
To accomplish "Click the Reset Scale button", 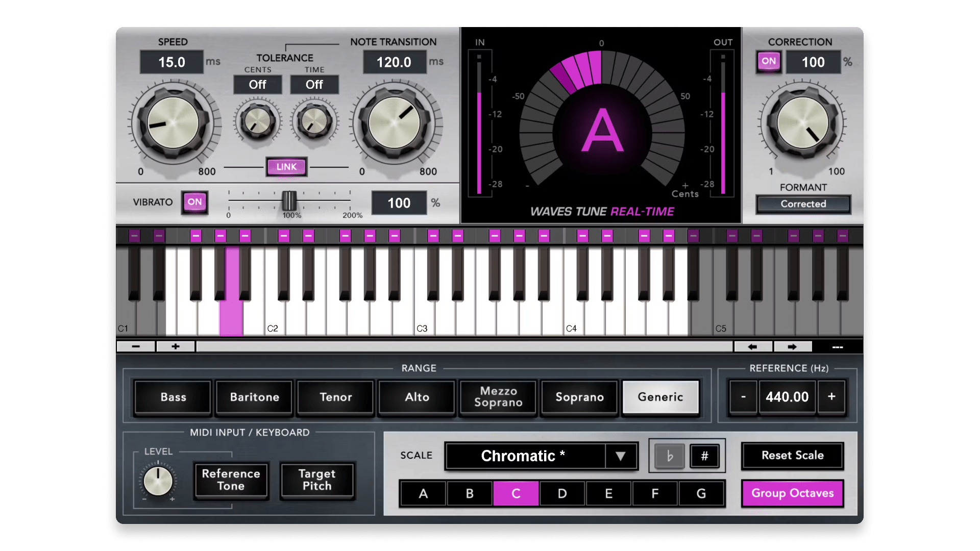I will [x=792, y=455].
